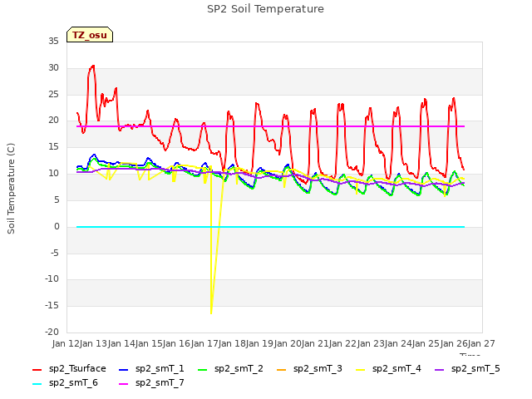532x399 pixels.
Task: Click the Jan 21 x-axis tick label
Action: click(x=315, y=343)
